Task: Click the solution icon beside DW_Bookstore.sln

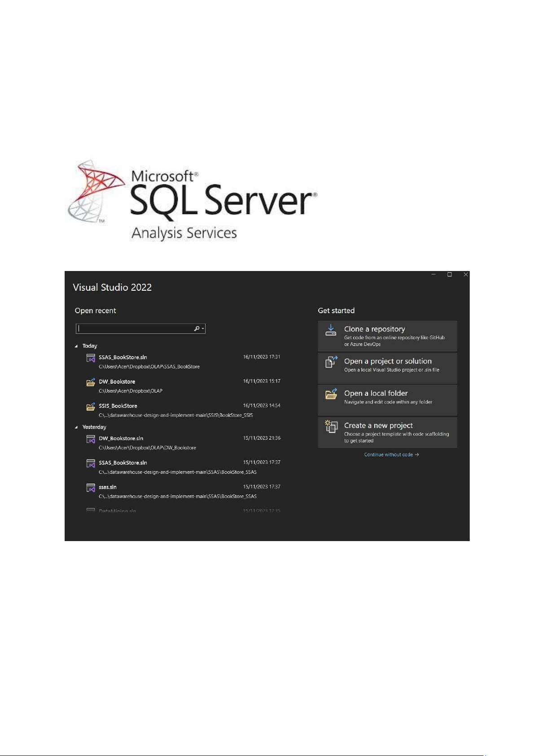Action: point(91,439)
